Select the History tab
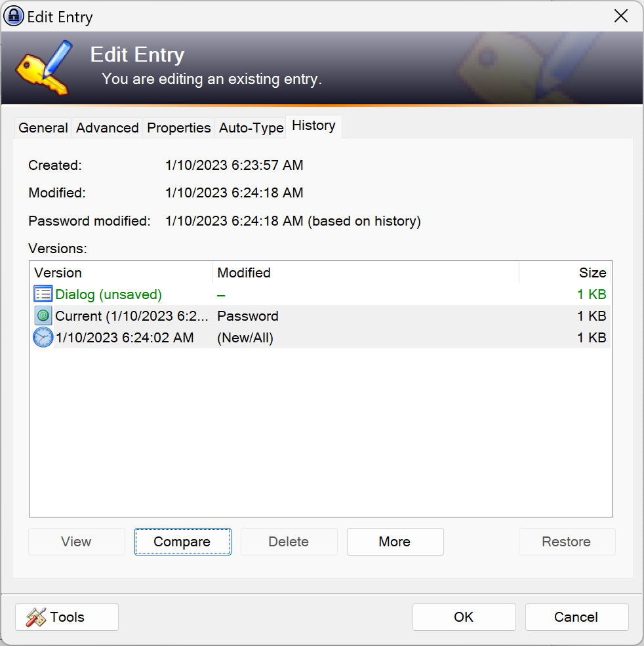This screenshot has width=644, height=646. point(313,125)
